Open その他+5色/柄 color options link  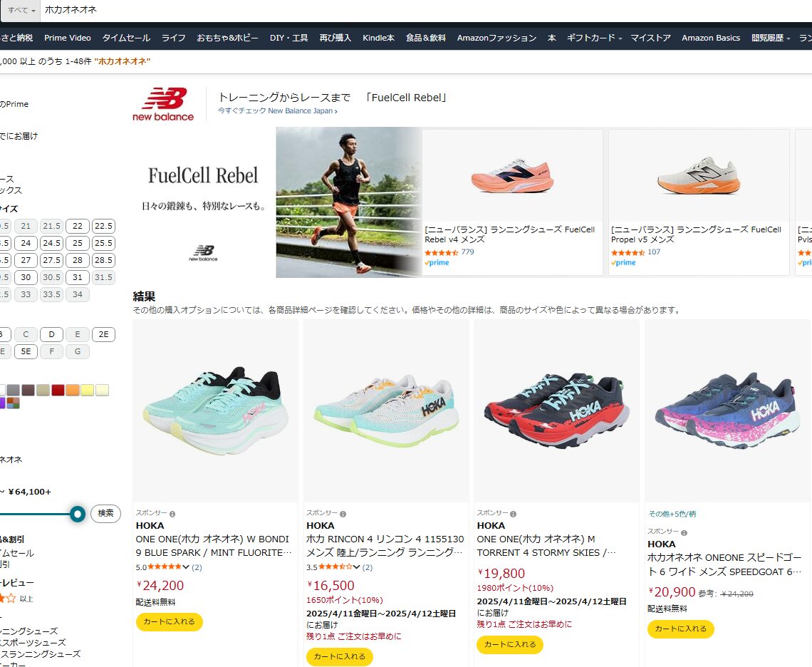[x=672, y=514]
